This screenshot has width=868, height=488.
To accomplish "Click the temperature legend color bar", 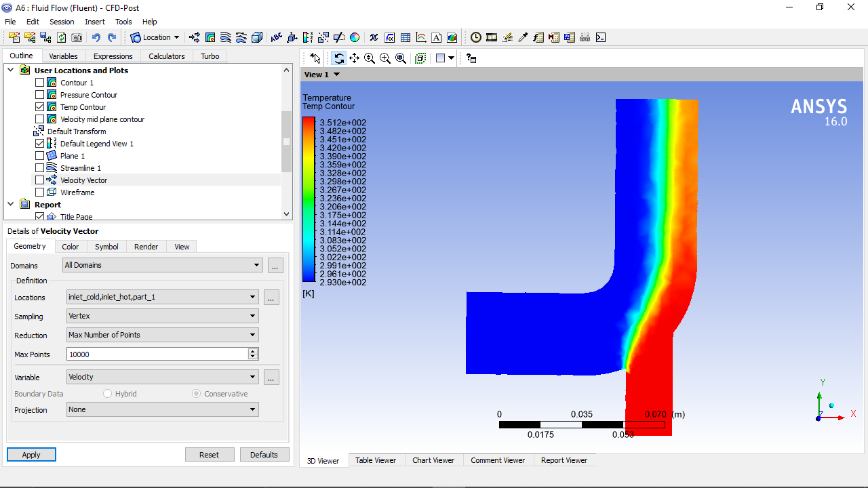I will [309, 199].
